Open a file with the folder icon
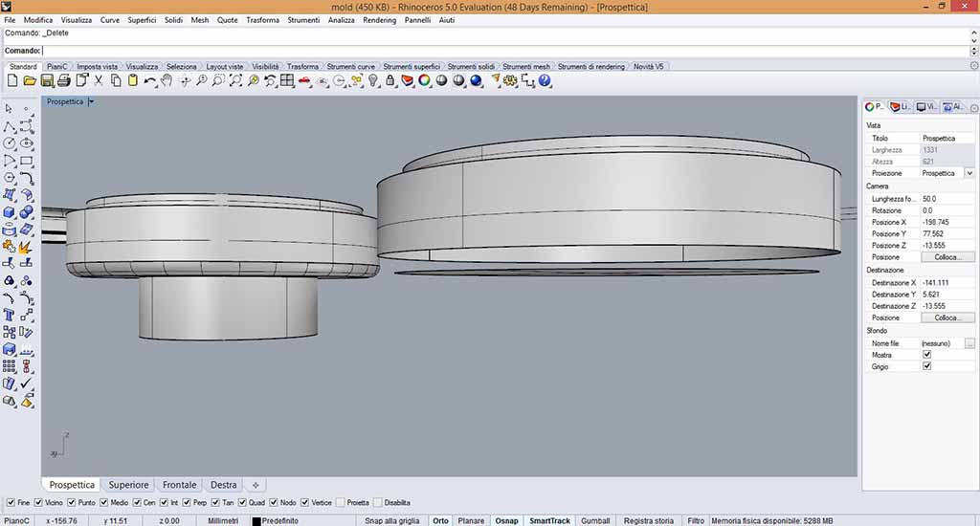Screen dimensions: 980x526 [x=30, y=80]
